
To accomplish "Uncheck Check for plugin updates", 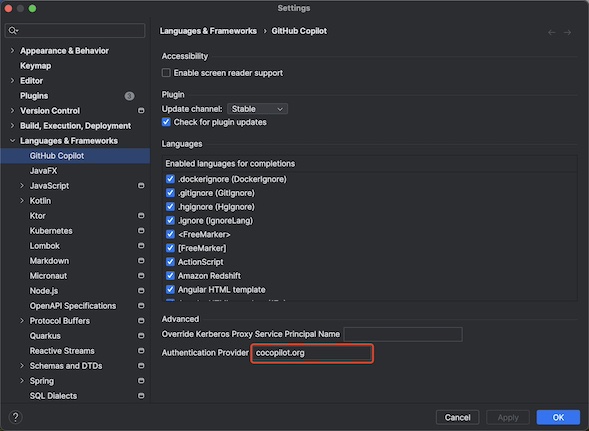I will (x=166, y=122).
